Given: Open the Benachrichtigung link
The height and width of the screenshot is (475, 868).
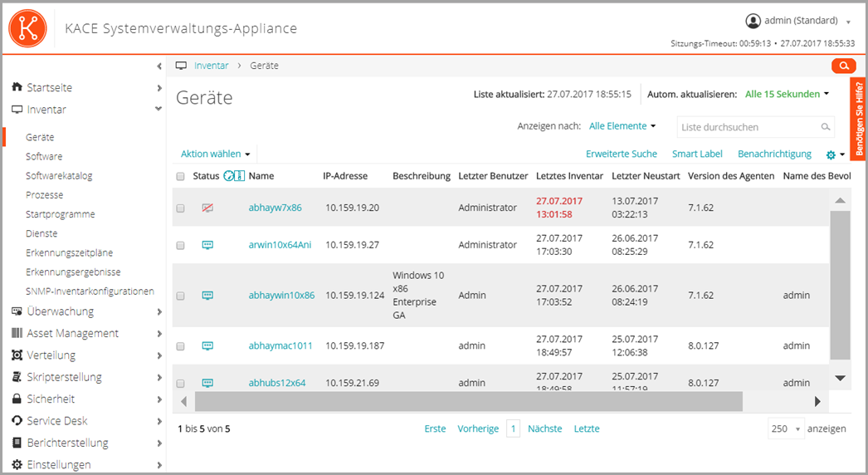Looking at the screenshot, I should 774,154.
